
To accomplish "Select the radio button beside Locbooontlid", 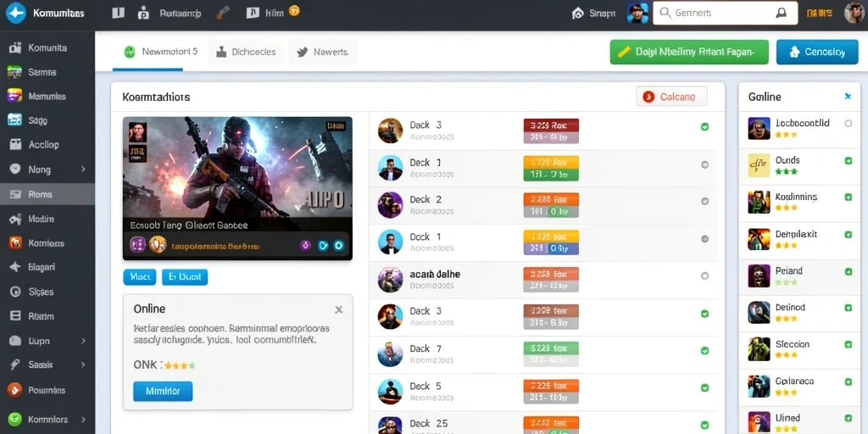I will click(x=848, y=124).
